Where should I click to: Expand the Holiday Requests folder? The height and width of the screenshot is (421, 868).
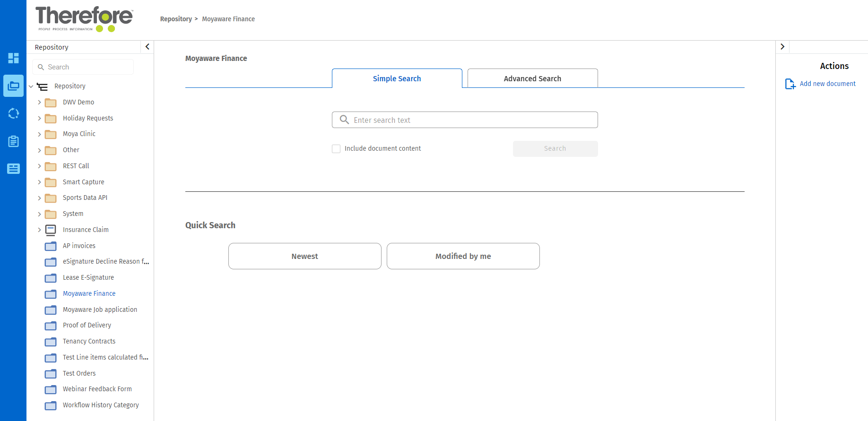tap(39, 118)
